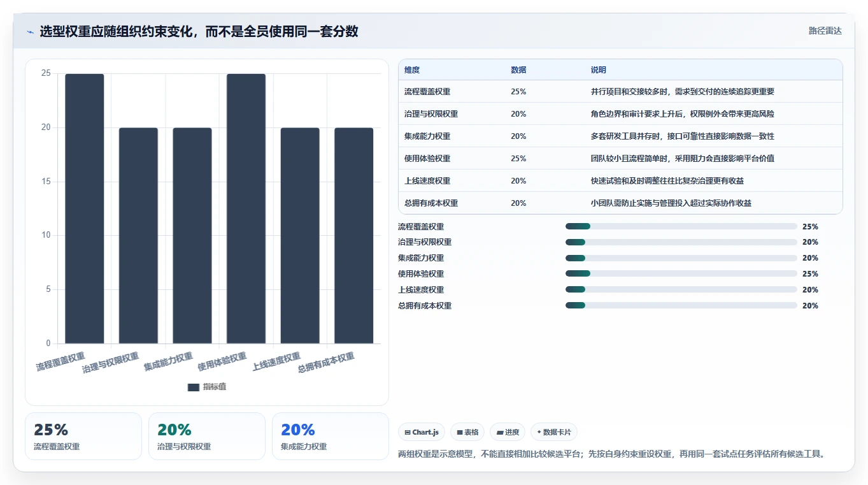868x485 pixels.
Task: Open the 20% 集成能力权重 data card
Action: coord(331,436)
